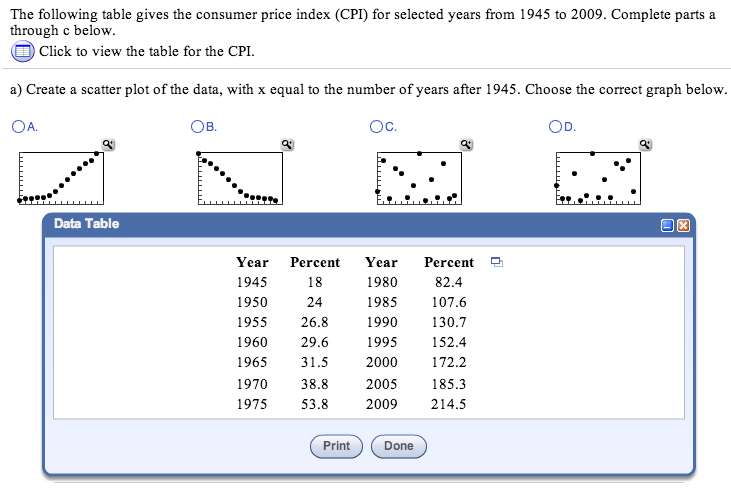Click the copy-table icon beside the Percent header
The width and height of the screenshot is (731, 491).
[x=496, y=263]
